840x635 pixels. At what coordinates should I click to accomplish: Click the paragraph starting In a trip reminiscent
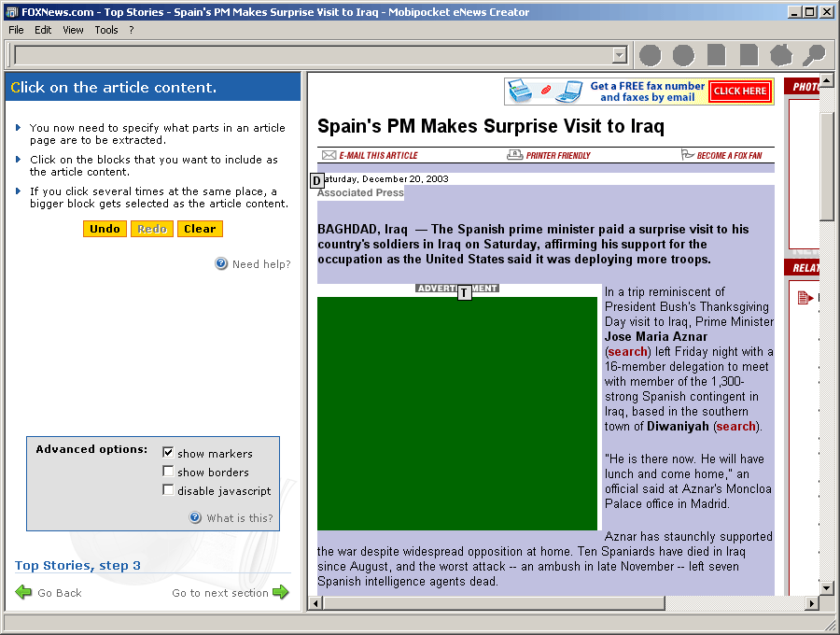click(x=689, y=359)
